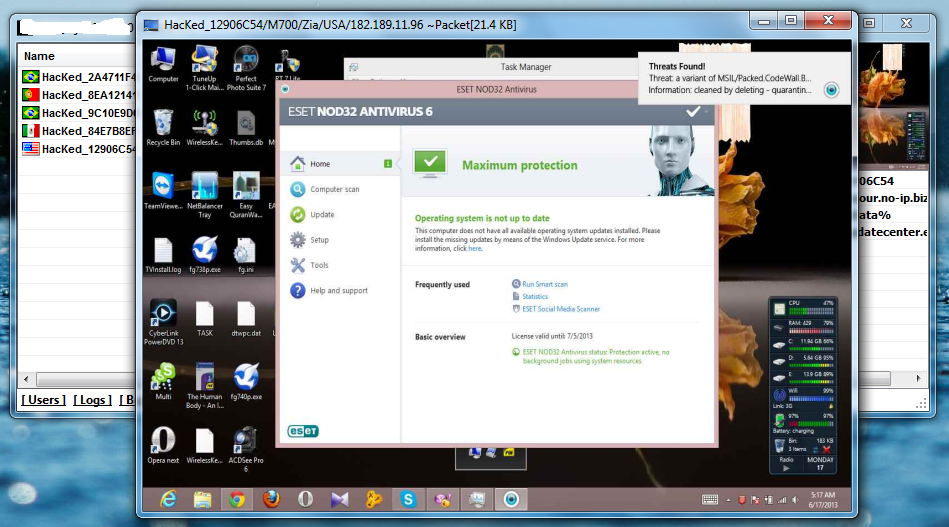Open the Statistics link
The image size is (949, 527).
pos(535,296)
